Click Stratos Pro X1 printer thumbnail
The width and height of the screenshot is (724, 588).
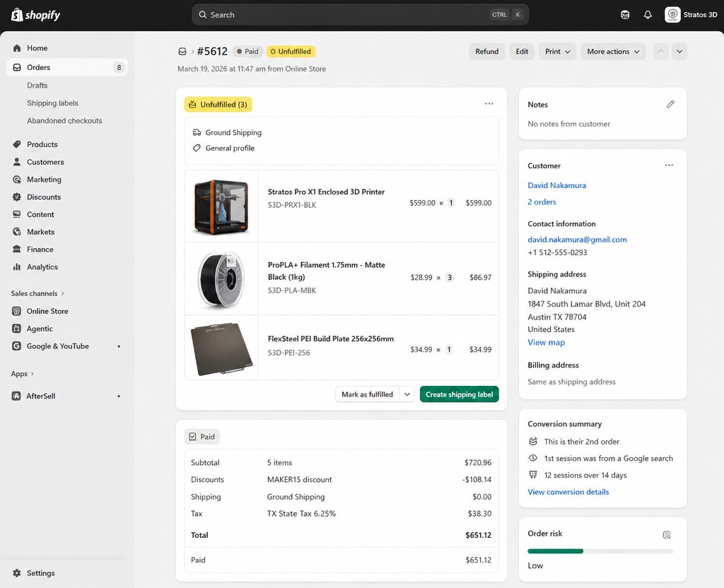(x=221, y=206)
